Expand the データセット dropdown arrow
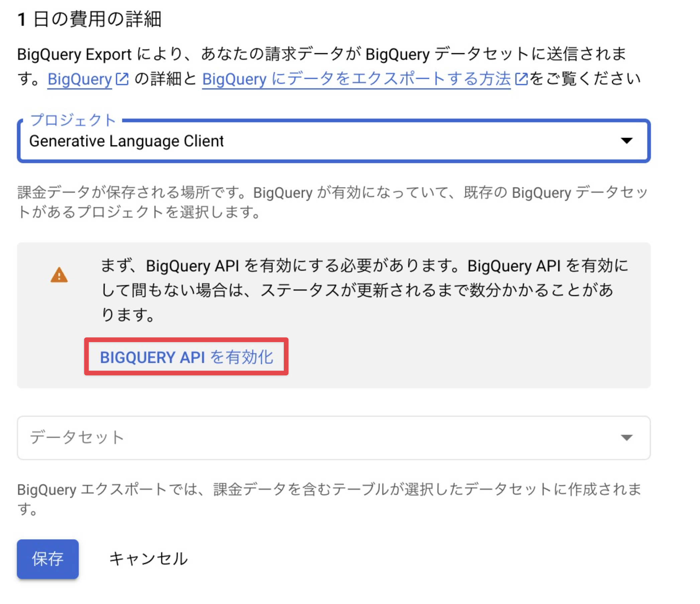Viewport: 700px width, 604px height. point(626,438)
